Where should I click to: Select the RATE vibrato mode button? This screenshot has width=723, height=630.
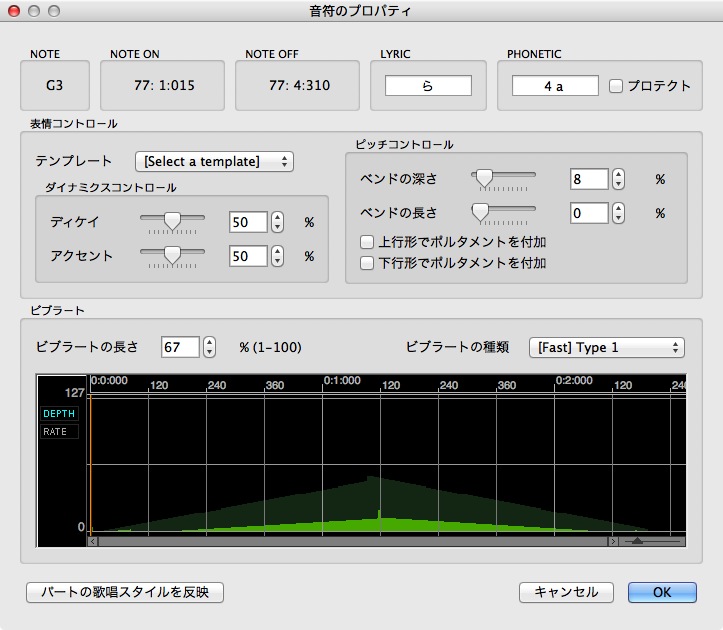59,432
